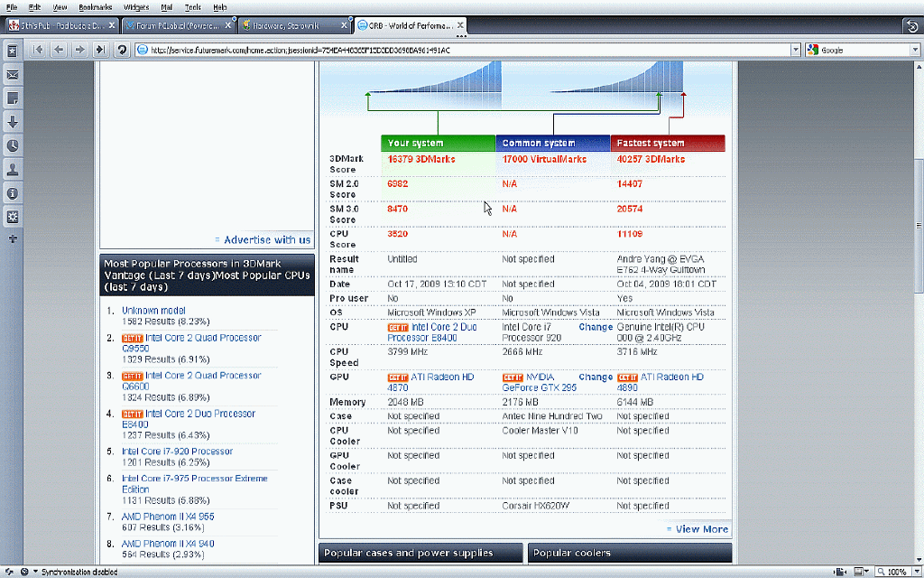Click the Corsair HX620W PSU value
Image resolution: width=924 pixels, height=578 pixels.
pos(536,506)
